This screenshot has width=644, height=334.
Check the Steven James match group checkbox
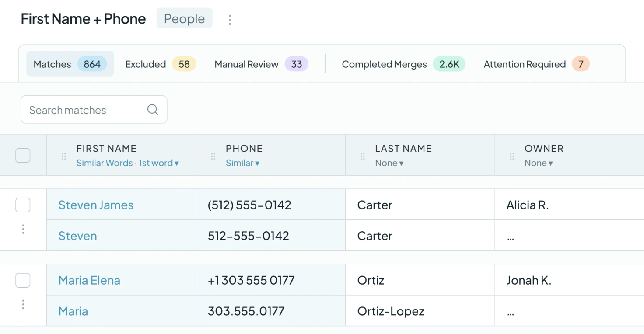[x=23, y=205]
